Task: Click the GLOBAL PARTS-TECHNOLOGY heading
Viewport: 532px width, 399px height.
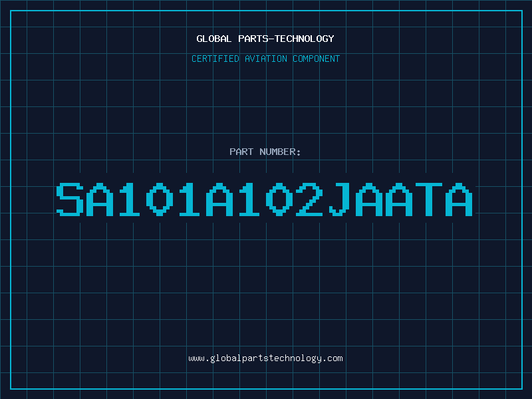Action: click(265, 39)
